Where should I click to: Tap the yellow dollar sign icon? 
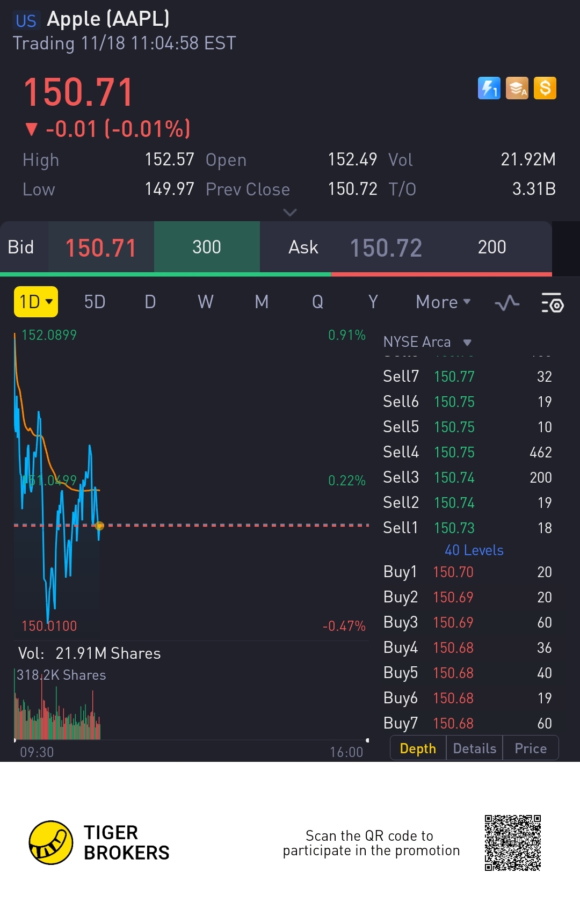[545, 89]
